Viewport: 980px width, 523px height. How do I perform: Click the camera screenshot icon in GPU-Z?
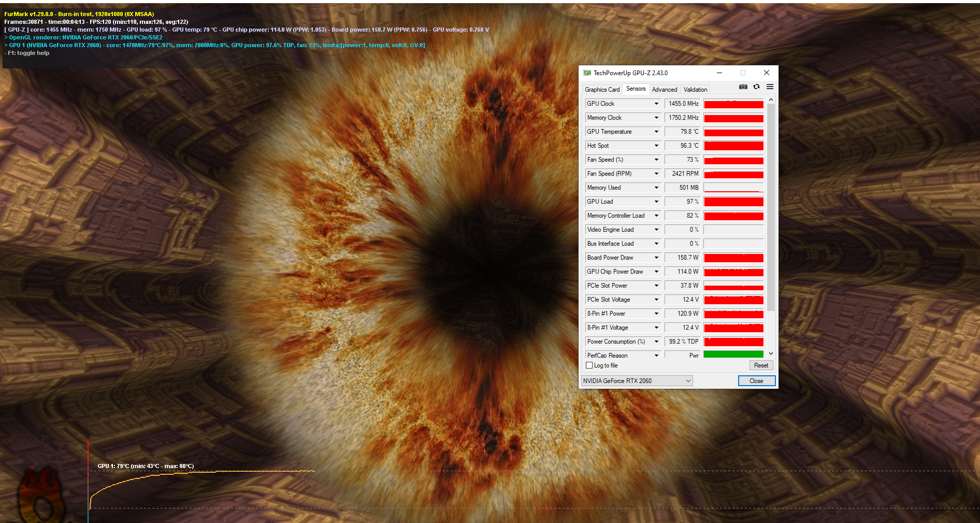[743, 87]
